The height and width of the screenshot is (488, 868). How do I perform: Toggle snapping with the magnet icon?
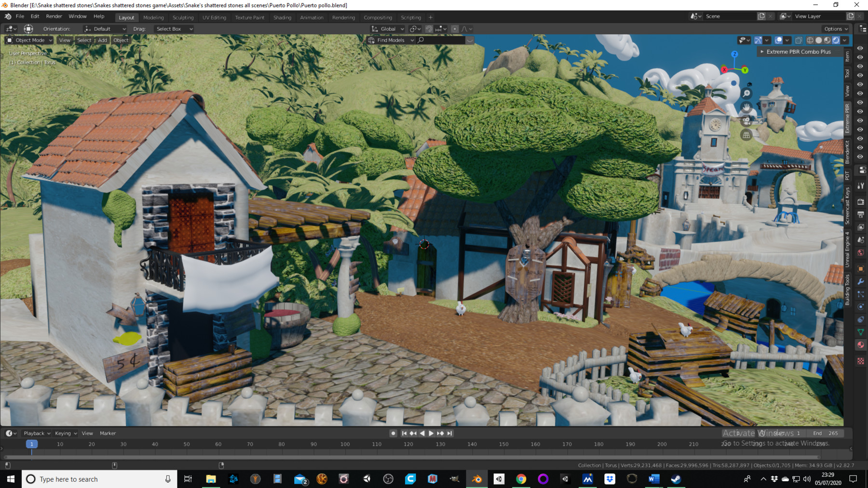pyautogui.click(x=429, y=29)
